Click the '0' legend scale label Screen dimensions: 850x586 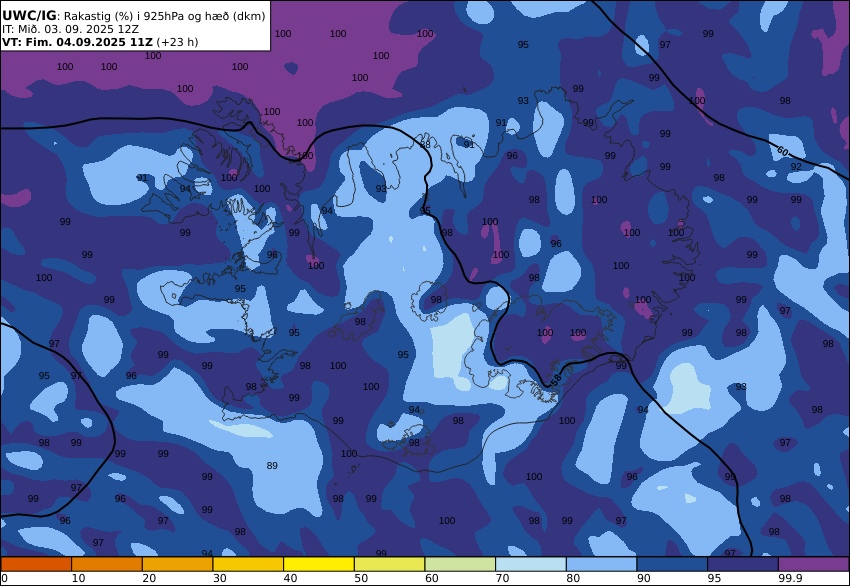(4, 578)
